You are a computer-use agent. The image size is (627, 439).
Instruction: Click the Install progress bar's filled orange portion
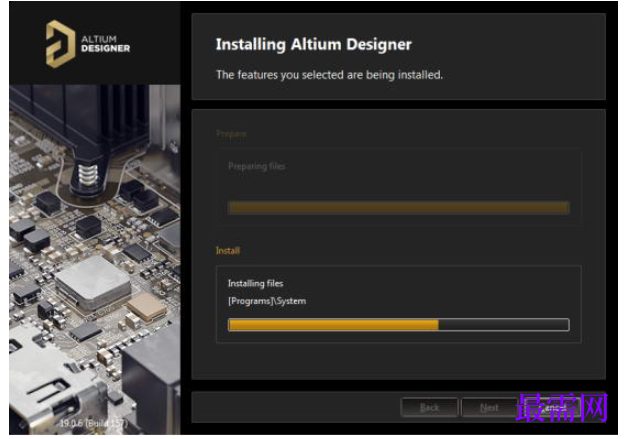tap(333, 325)
